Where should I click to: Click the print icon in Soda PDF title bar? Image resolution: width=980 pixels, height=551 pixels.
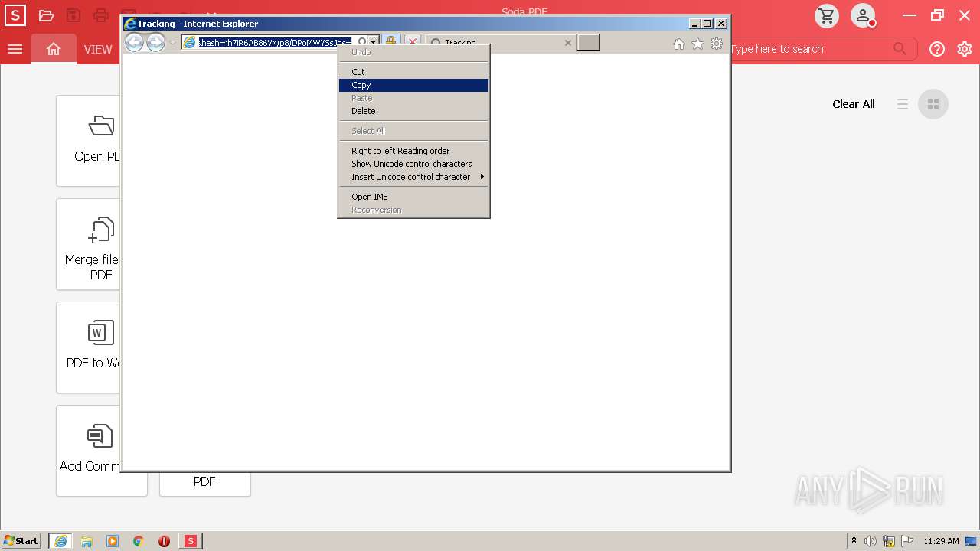(x=100, y=15)
